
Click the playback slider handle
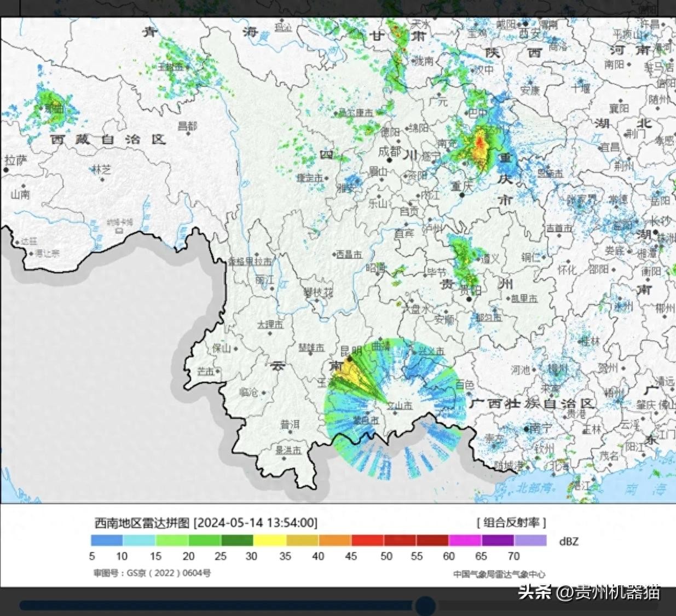click(424, 606)
